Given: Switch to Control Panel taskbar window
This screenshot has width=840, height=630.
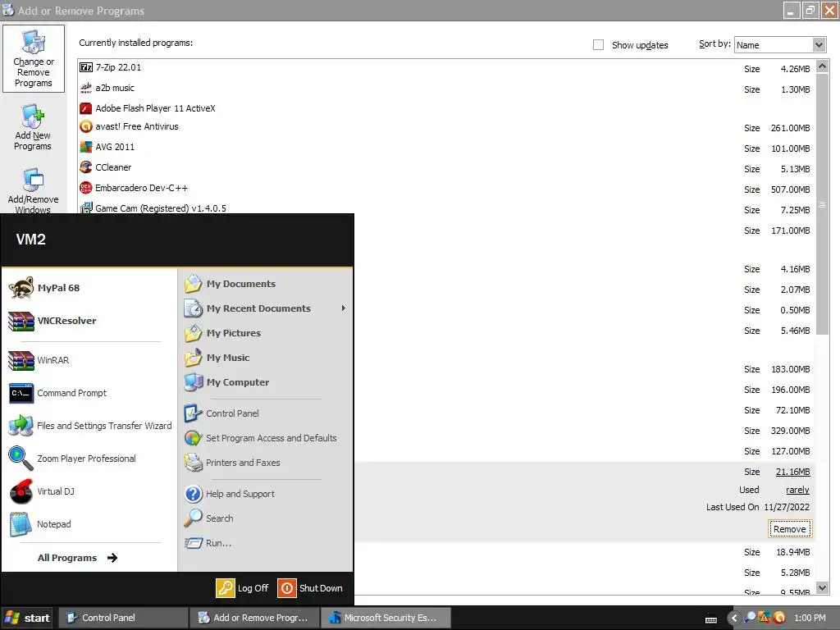Looking at the screenshot, I should click(123, 619).
